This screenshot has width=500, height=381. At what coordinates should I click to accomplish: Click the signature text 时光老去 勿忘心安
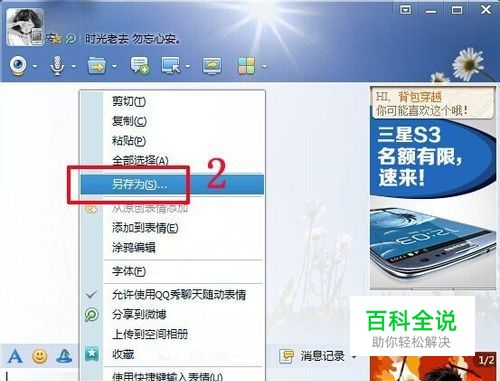point(133,39)
